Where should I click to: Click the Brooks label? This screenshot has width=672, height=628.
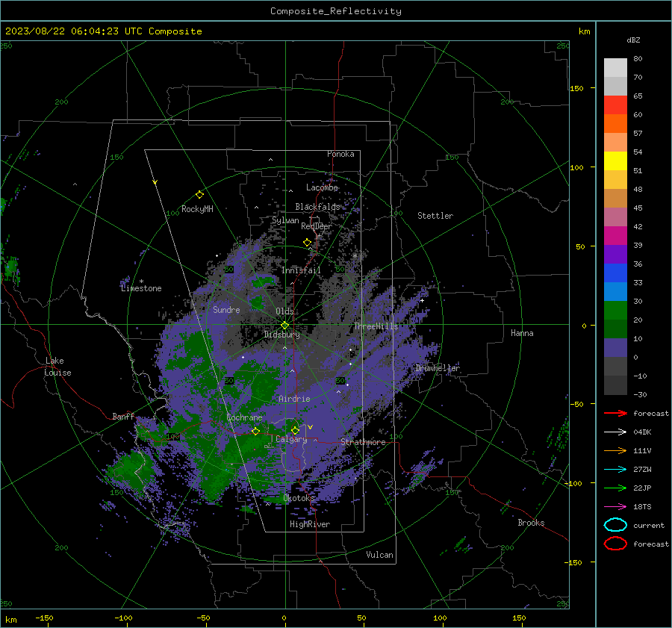531,523
